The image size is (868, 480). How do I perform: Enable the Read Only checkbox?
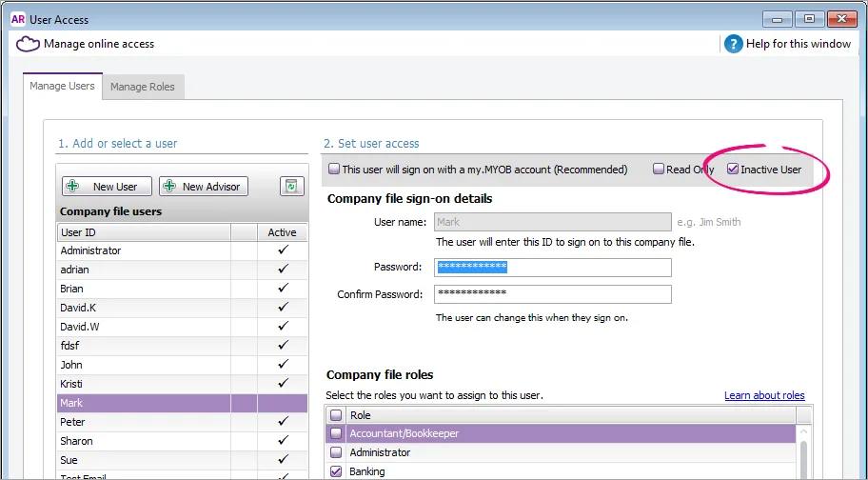[659, 169]
